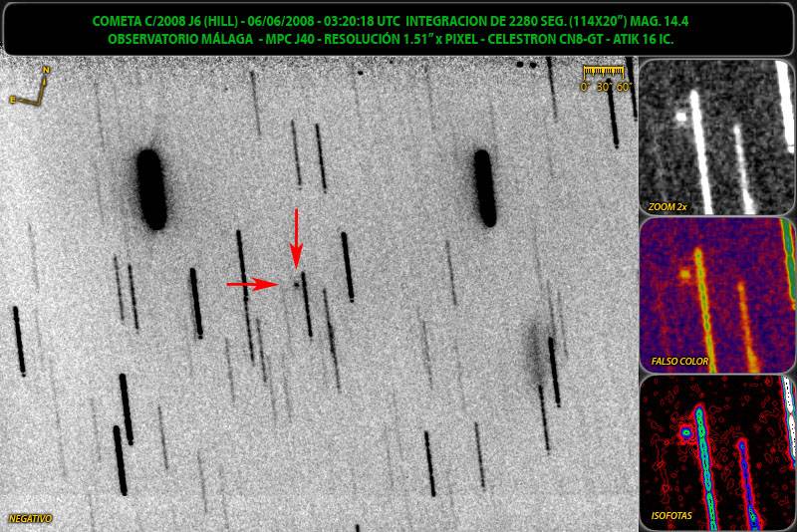Click 'COMETA C/2008 J6 (HILL)' title text
The image size is (797, 532).
pos(165,21)
